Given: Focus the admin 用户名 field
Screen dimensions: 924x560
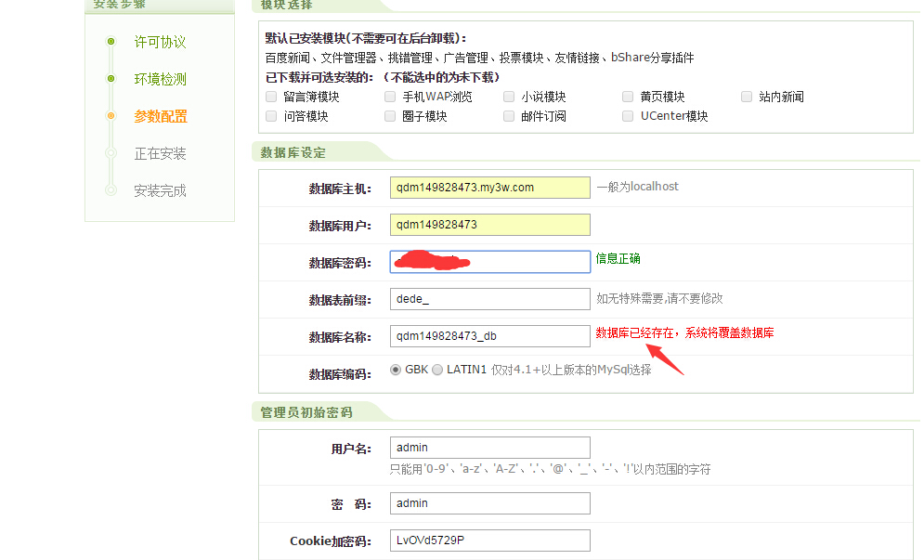Looking at the screenshot, I should (489, 448).
